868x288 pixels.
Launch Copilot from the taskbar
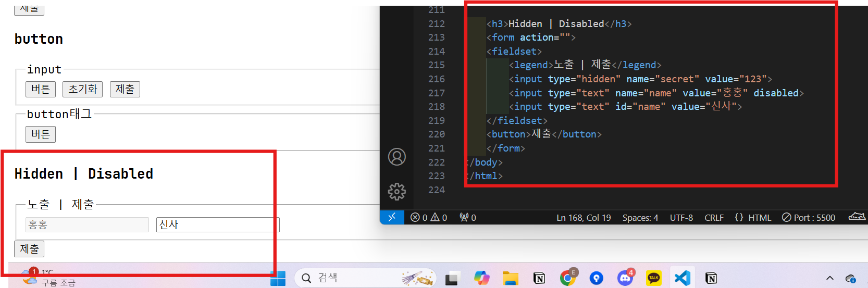(x=481, y=279)
